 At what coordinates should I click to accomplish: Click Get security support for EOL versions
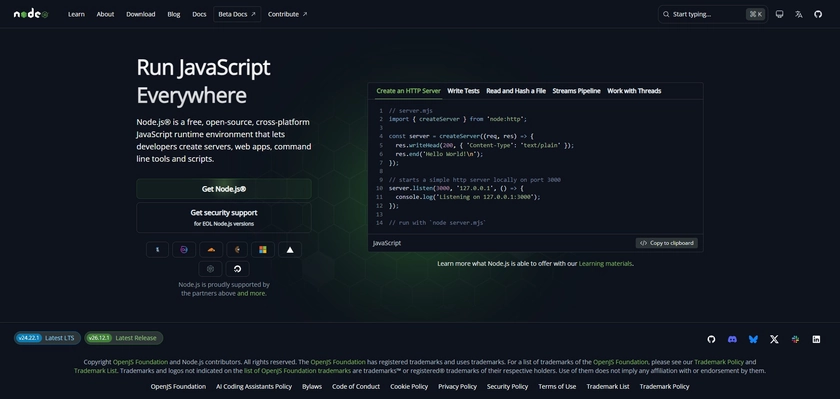(x=224, y=217)
